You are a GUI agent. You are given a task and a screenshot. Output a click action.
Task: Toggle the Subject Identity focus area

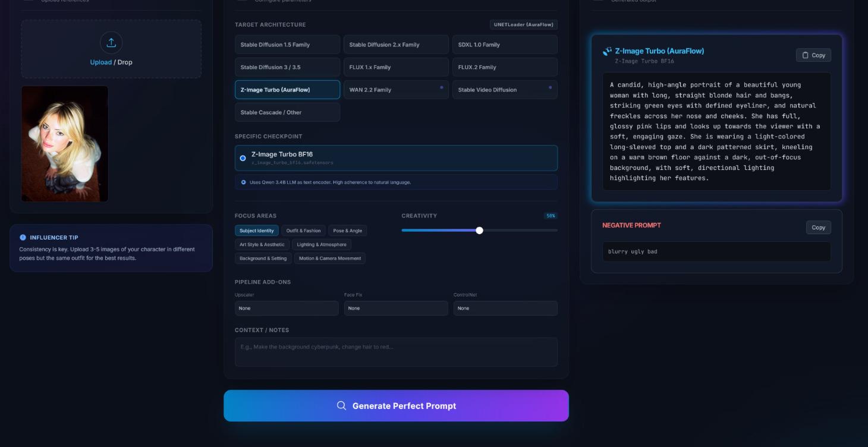pos(257,231)
